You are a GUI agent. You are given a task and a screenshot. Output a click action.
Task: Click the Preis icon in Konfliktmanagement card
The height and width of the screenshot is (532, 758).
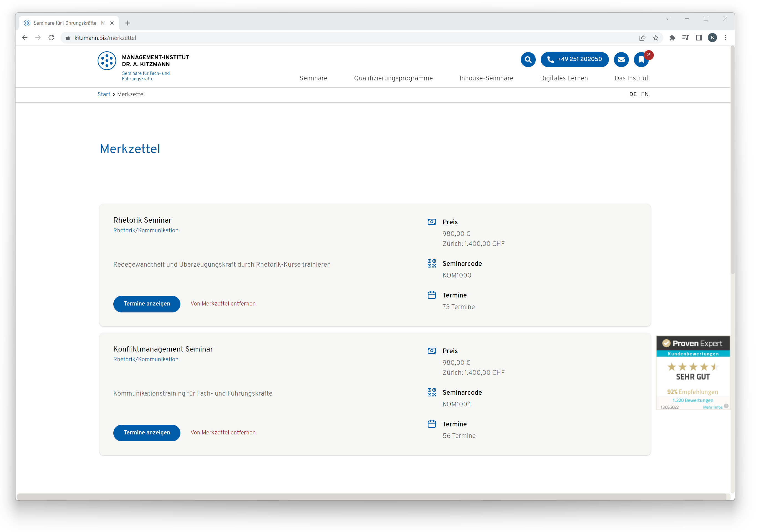tap(432, 351)
